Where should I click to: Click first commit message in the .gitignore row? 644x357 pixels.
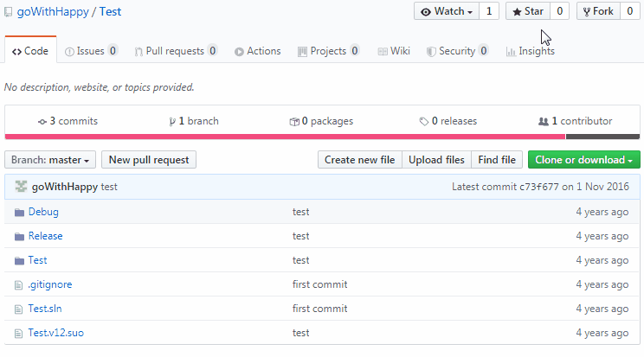320,284
